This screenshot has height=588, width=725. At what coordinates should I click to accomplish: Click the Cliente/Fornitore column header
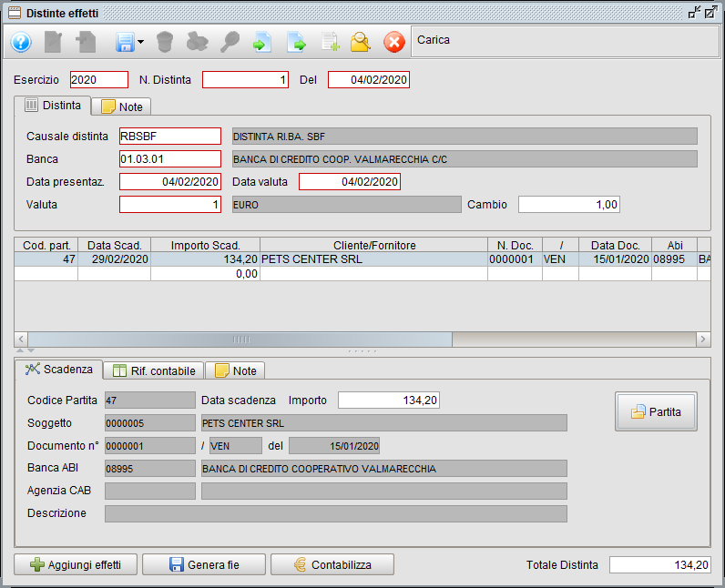coord(374,245)
